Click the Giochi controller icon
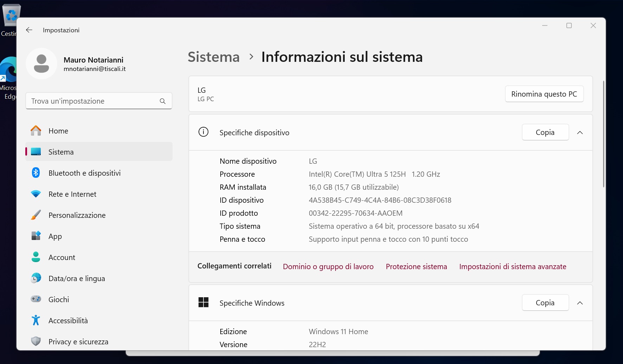This screenshot has width=623, height=364. tap(36, 299)
